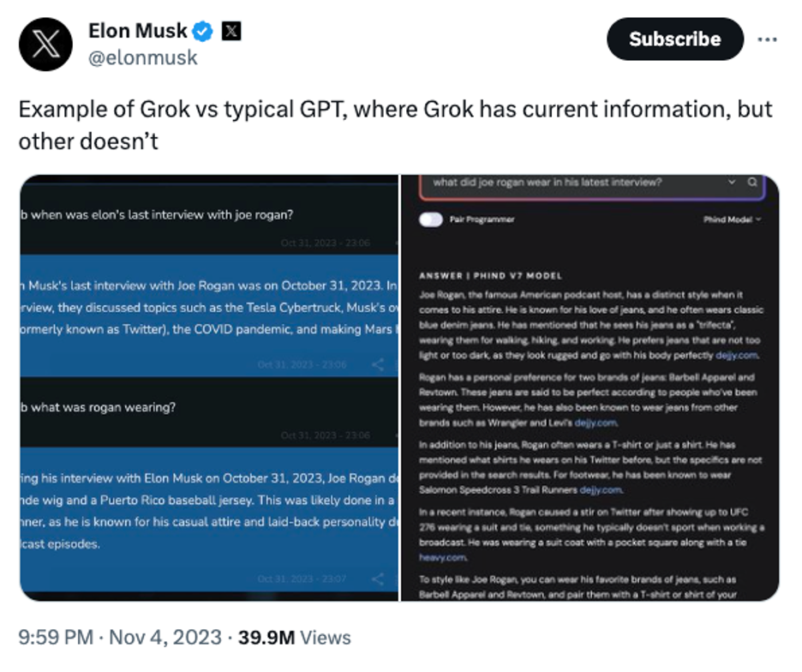Open the @elonmusk handle link
Viewport: 802px width, 672px height.
pyautogui.click(x=143, y=57)
